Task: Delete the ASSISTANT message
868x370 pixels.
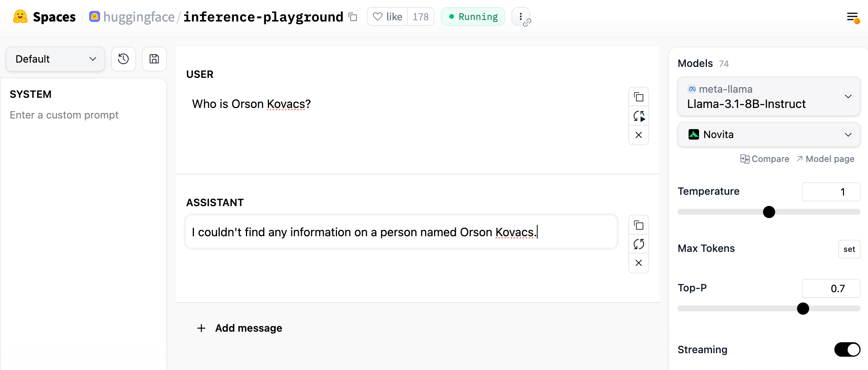Action: pyautogui.click(x=638, y=263)
